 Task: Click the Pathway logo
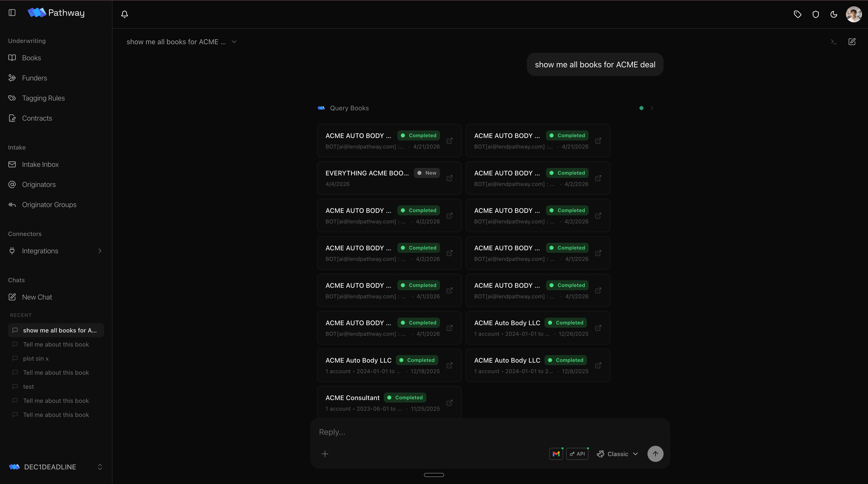tap(56, 13)
